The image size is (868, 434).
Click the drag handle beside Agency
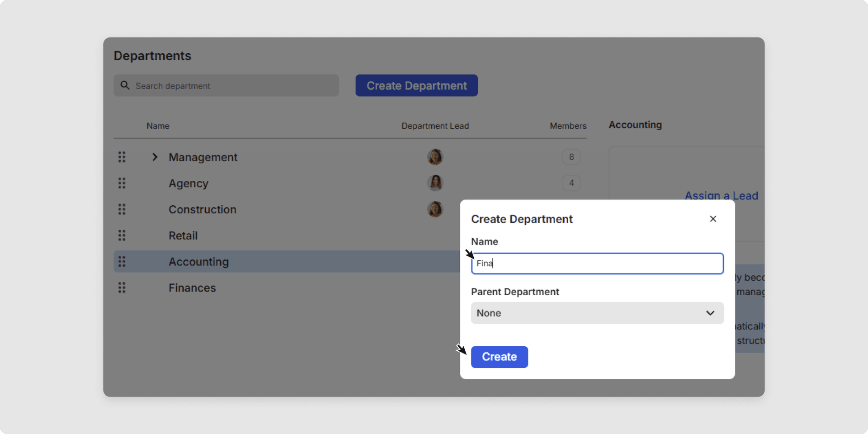pos(122,183)
